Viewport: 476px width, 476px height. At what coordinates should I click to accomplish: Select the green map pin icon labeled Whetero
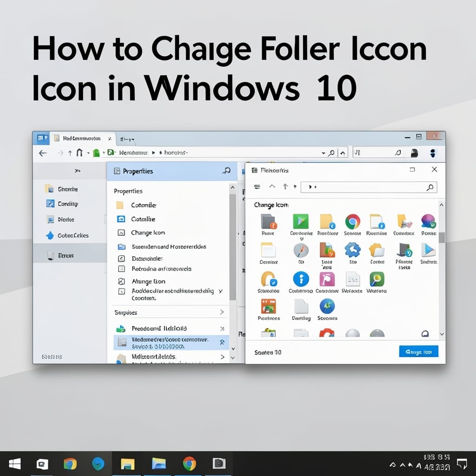(377, 279)
